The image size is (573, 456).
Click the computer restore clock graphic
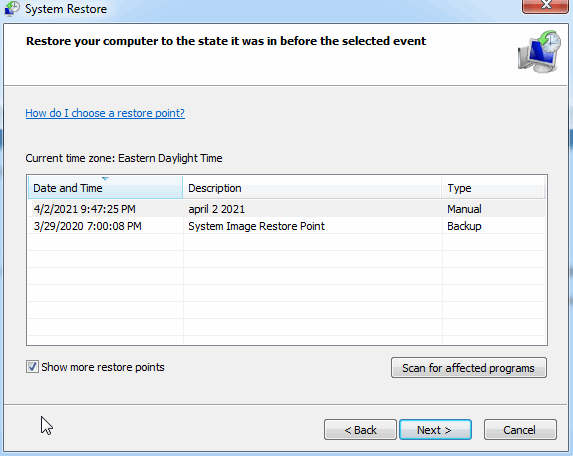coord(539,52)
